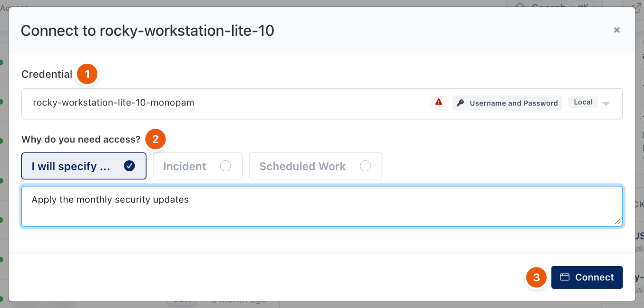Click the resize handle of the reason textarea
644x308 pixels.
point(617,221)
